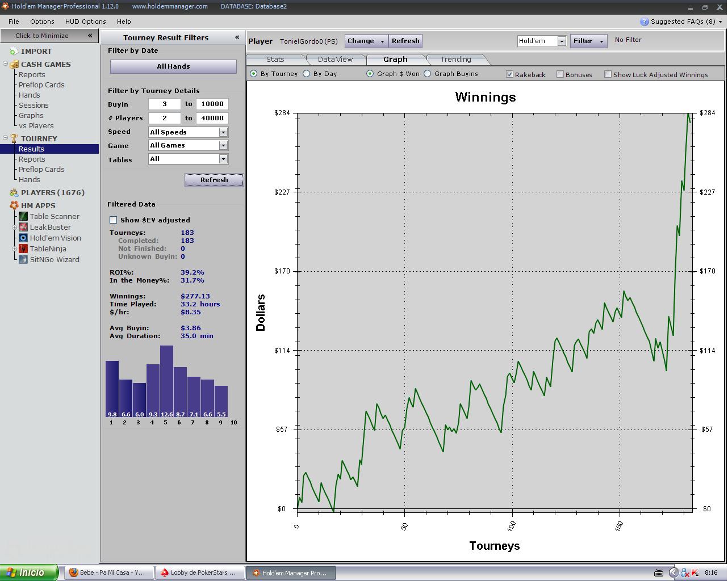Collapse the Cash Games tree node
The height and width of the screenshot is (581, 728).
[x=5, y=64]
